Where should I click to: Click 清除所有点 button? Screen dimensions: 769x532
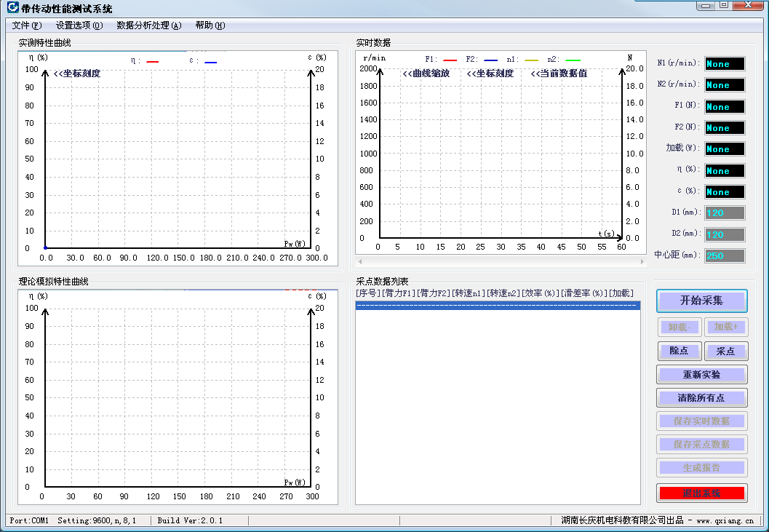[701, 398]
